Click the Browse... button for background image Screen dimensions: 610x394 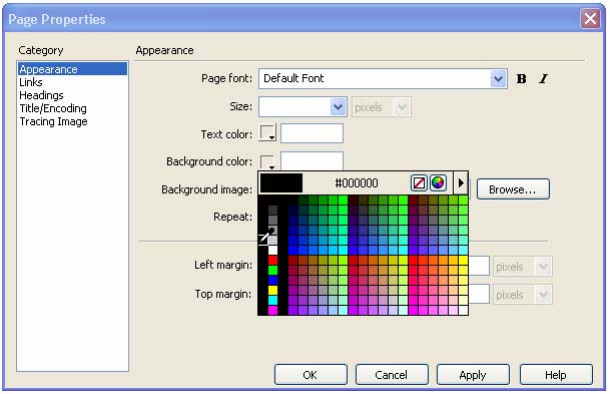[513, 189]
